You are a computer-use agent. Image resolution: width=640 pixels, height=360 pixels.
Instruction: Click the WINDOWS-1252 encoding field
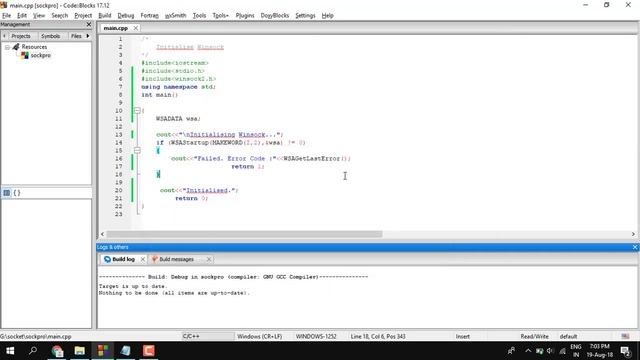pos(316,336)
